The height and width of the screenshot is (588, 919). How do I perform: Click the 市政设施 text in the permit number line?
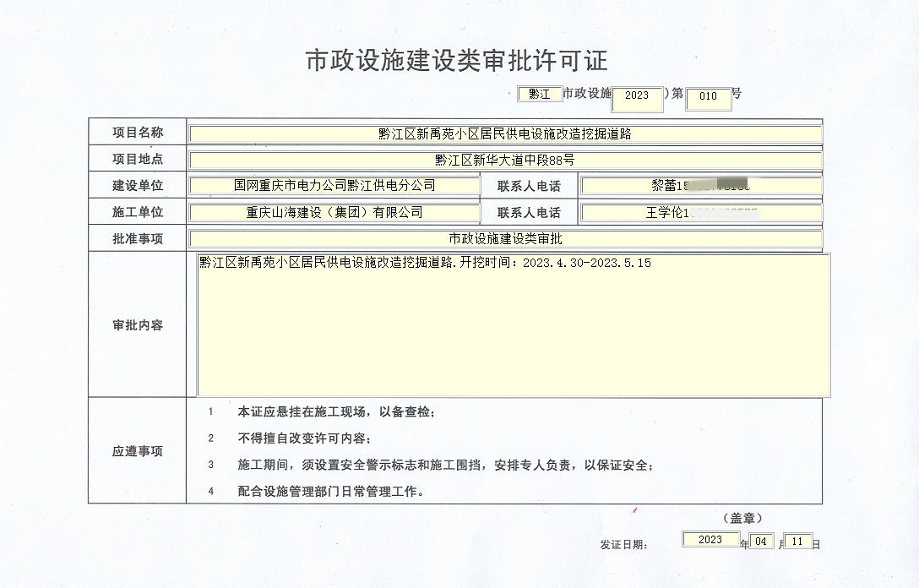pyautogui.click(x=587, y=93)
